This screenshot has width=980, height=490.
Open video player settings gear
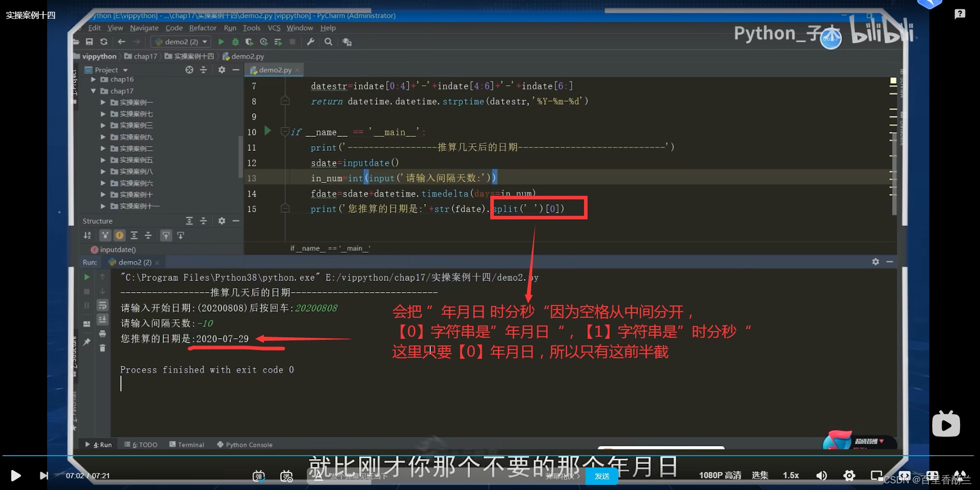point(849,476)
